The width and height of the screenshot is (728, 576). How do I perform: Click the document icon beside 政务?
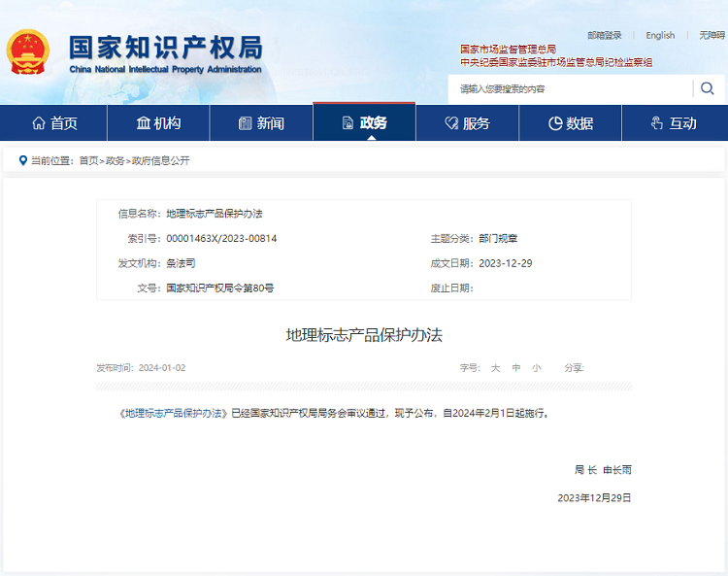[x=347, y=123]
